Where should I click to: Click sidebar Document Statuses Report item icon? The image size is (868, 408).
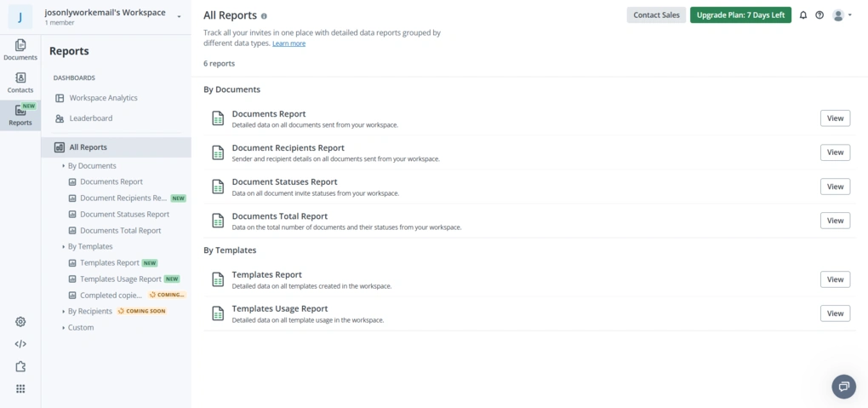tap(72, 215)
